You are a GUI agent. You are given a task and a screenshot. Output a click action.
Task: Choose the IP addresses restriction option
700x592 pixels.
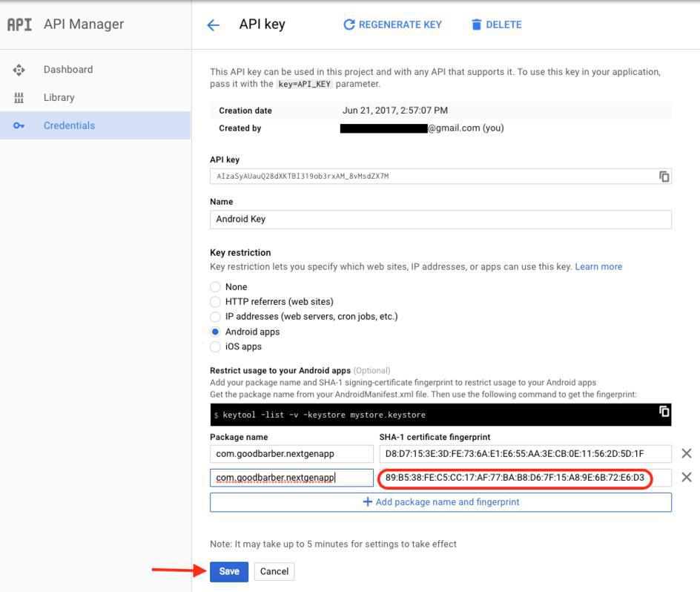pos(215,317)
